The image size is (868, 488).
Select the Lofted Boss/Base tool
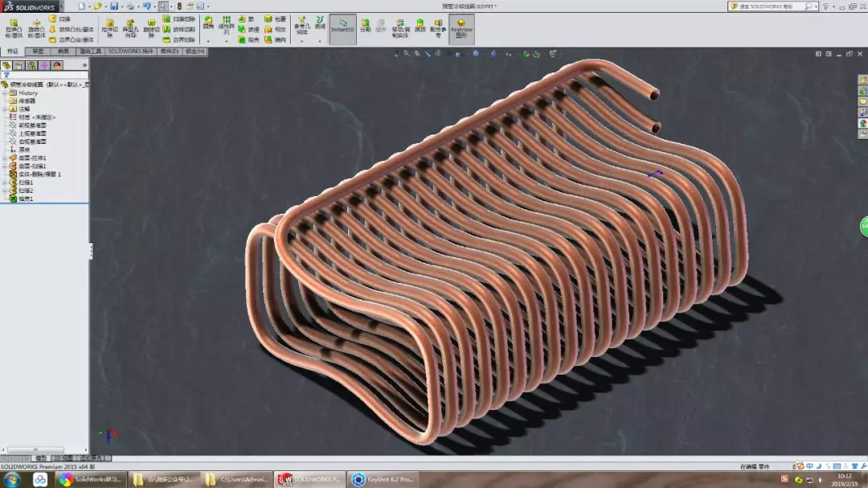pos(71,30)
